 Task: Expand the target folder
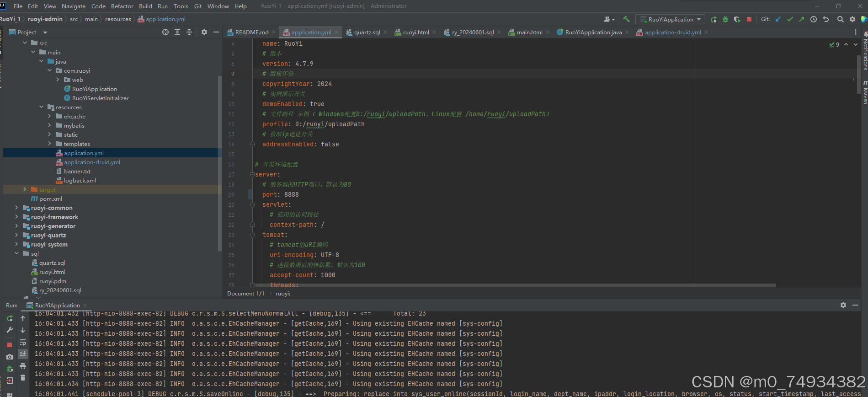tap(25, 189)
